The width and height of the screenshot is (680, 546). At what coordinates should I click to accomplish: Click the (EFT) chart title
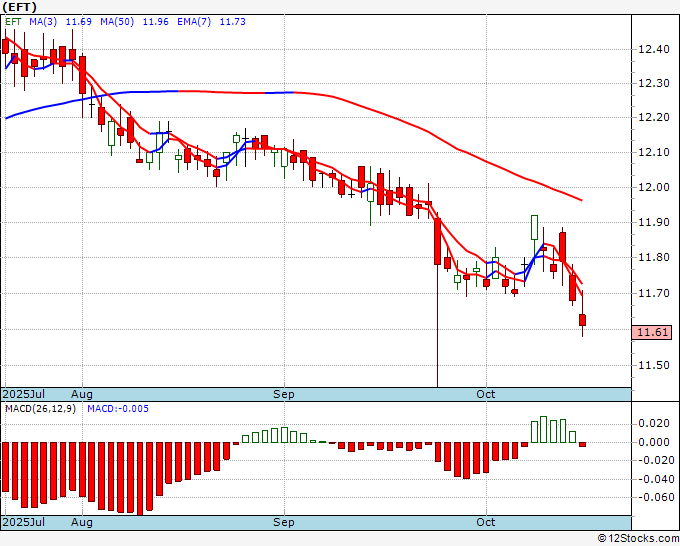point(20,7)
